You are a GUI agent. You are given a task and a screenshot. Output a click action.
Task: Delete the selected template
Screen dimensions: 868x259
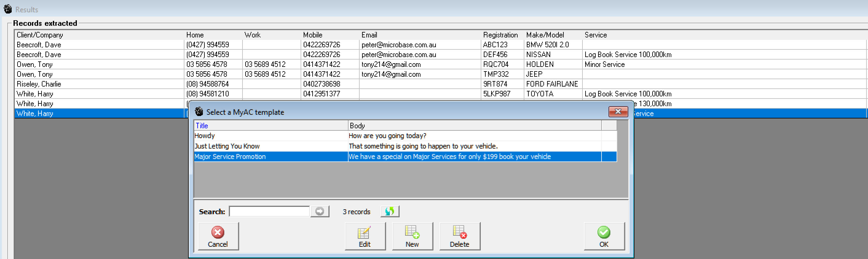tap(460, 236)
